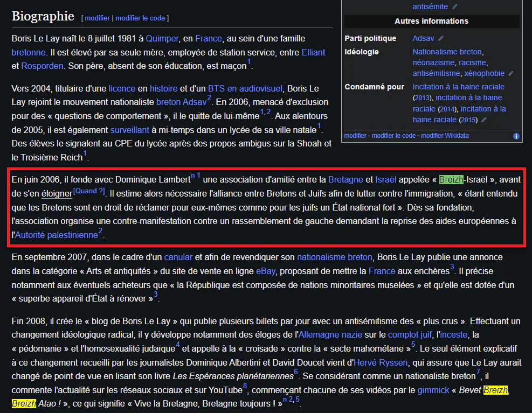The image size is (532, 413).
Task: Open the 'gimmick' link
Action: (x=433, y=390)
